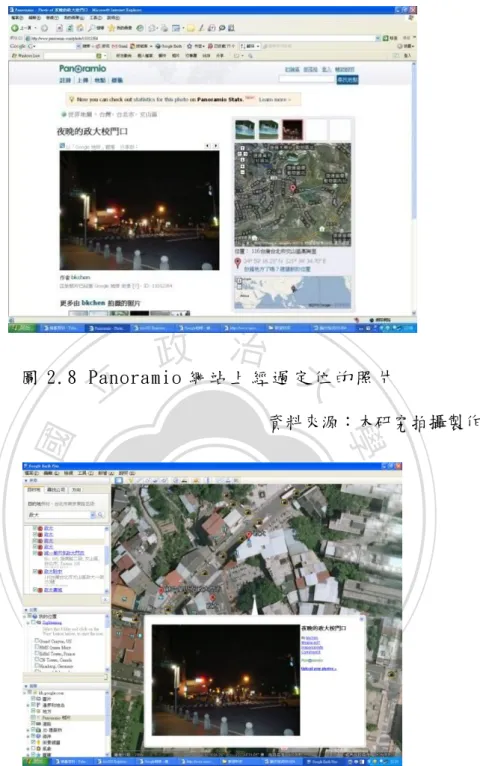This screenshot has width=480, height=766.
Task: Toggle the 政大書城 search result checkbox
Action: [x=34, y=590]
